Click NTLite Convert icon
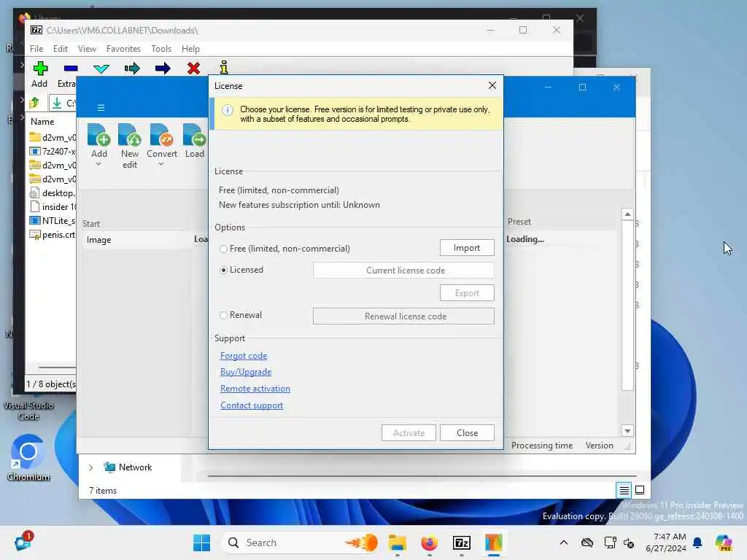747x560 pixels. click(x=161, y=135)
